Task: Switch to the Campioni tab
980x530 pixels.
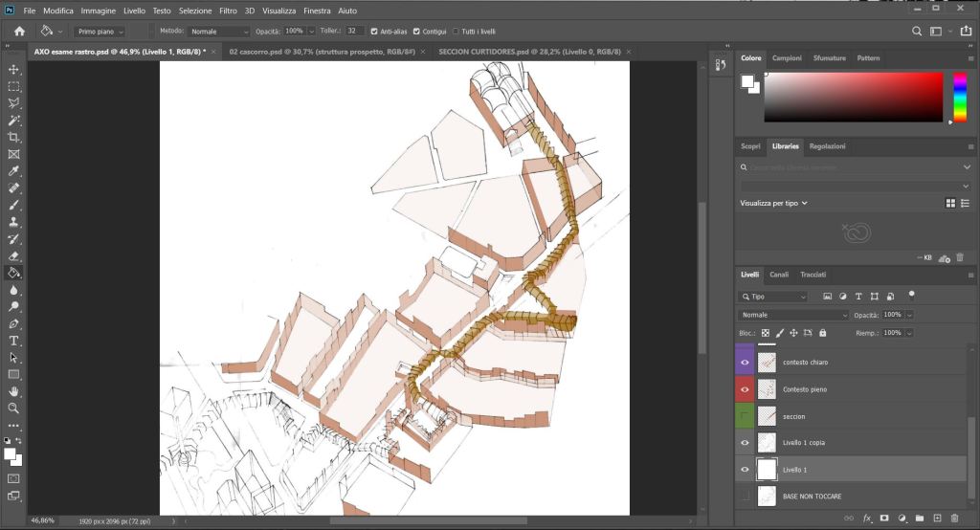Action: point(787,58)
